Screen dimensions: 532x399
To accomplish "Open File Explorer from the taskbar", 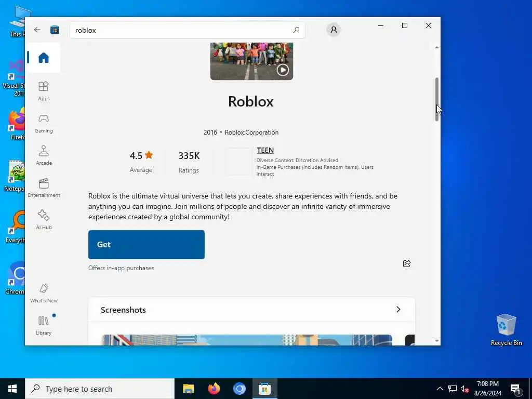I will pos(188,389).
